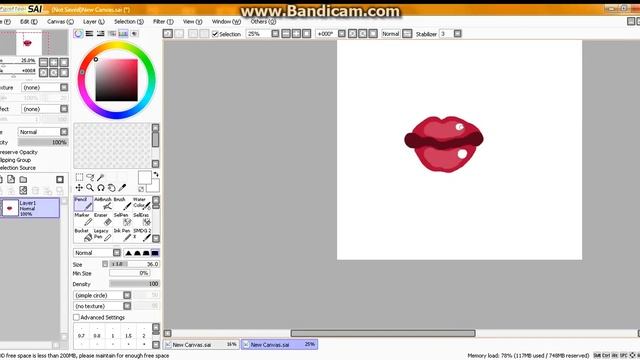Image resolution: width=640 pixels, height=360 pixels.
Task: Select the rotate view tool
Action: (101, 188)
